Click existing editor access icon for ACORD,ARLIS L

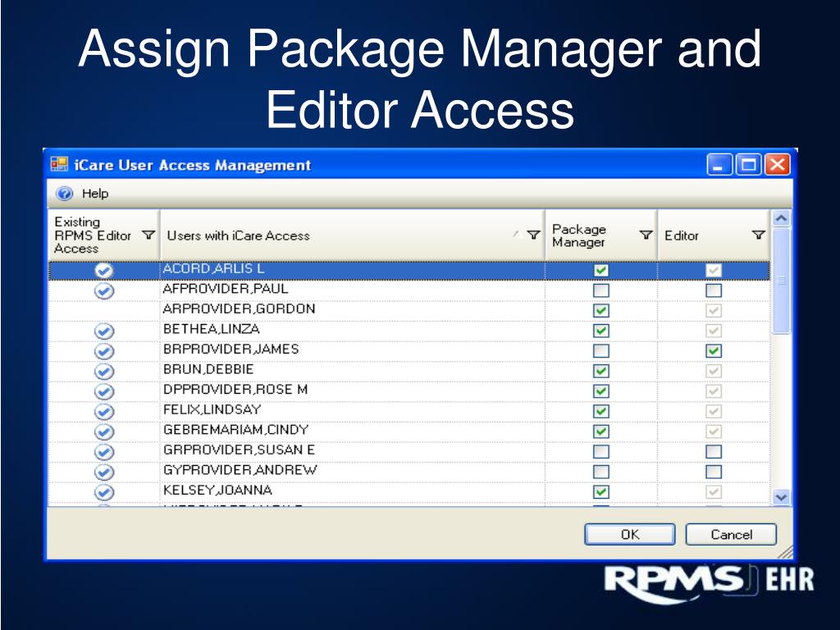(104, 271)
